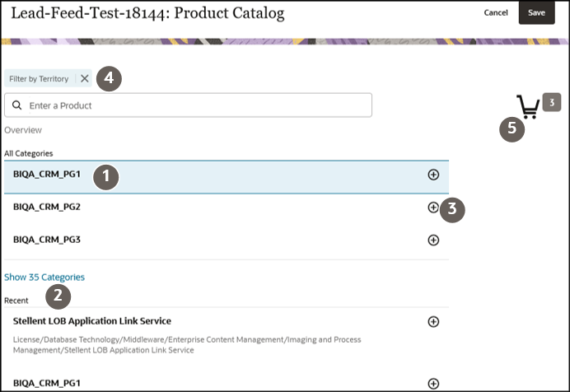Click the plus icon beside BIQA_CRM_PG3
The height and width of the screenshot is (392, 570).
433,240
